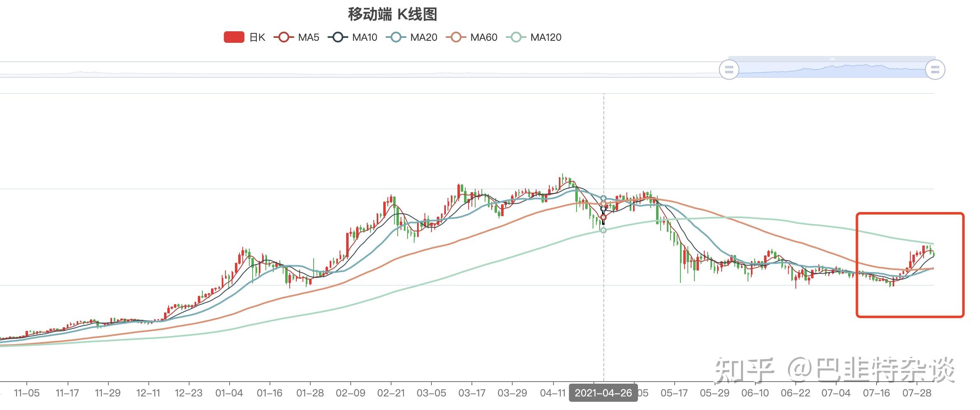Click the left data-zoom handle icon

pyautogui.click(x=728, y=69)
